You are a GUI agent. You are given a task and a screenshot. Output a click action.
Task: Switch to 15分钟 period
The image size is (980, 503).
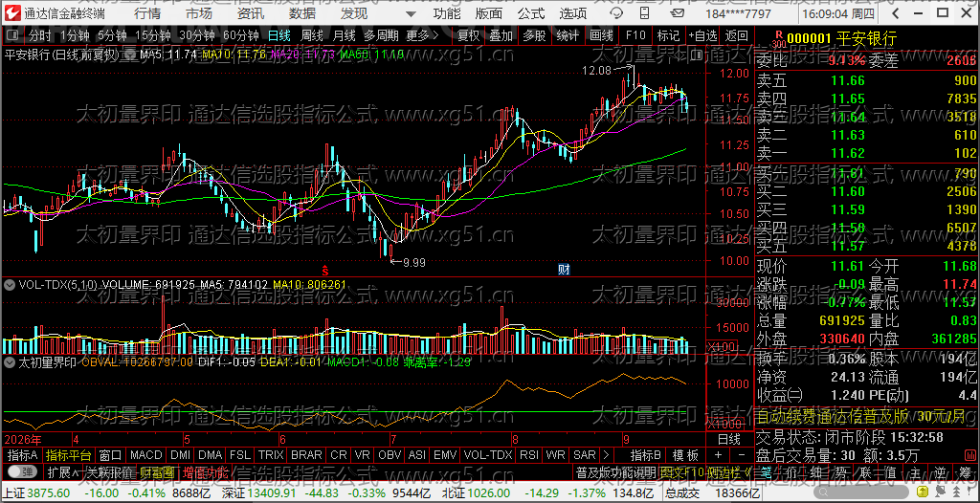pos(153,36)
